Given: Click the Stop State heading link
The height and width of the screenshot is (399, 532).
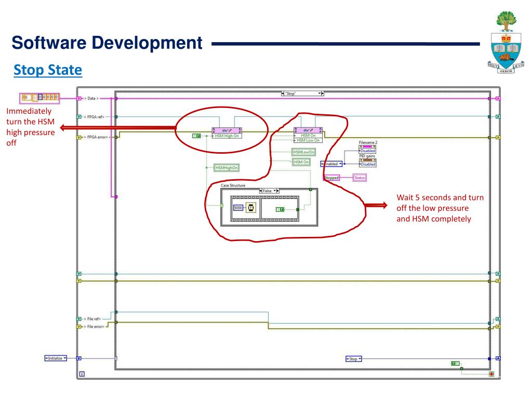Looking at the screenshot, I should 48,70.
